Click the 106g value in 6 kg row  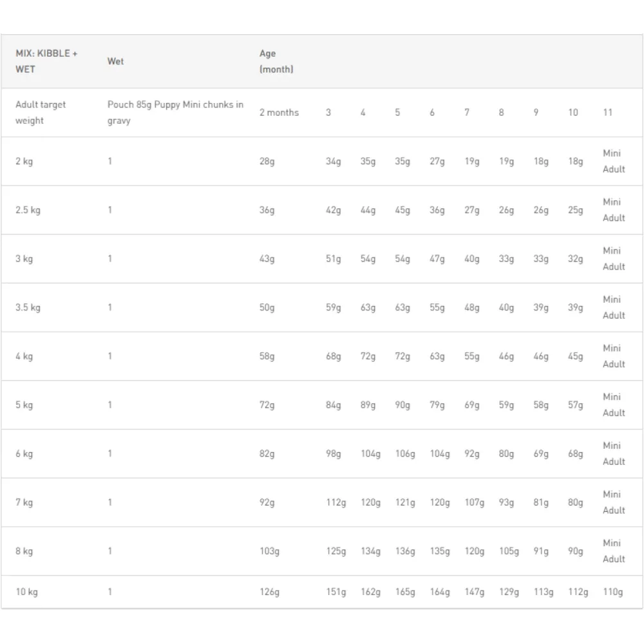coord(405,454)
